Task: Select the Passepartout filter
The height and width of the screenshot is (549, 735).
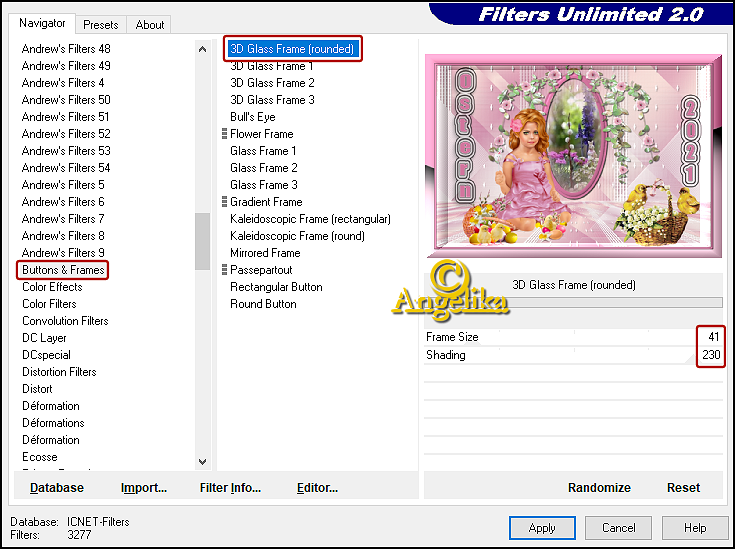Action: click(261, 270)
